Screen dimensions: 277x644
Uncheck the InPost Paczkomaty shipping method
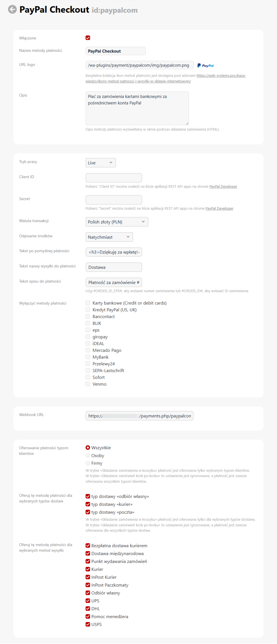[88, 585]
